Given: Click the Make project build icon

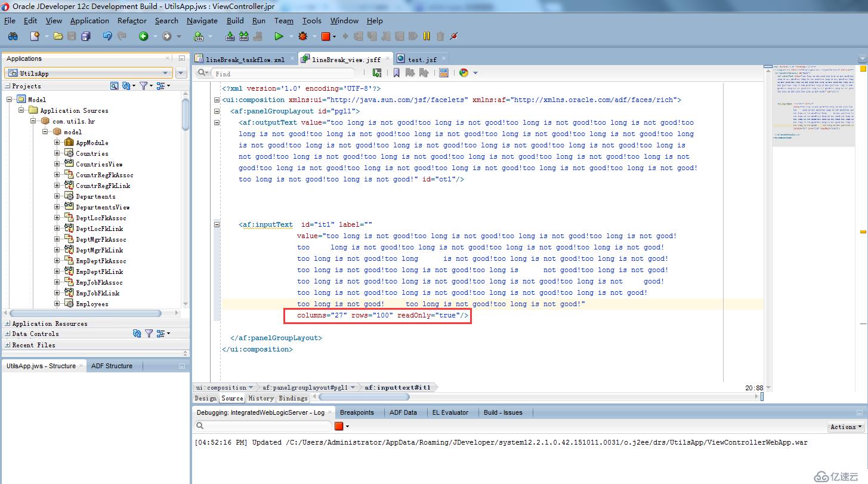Looking at the screenshot, I should 230,36.
